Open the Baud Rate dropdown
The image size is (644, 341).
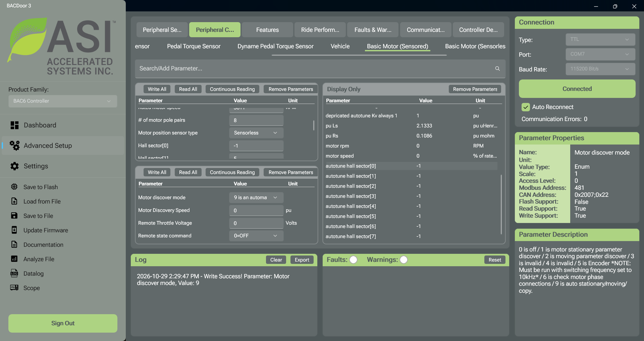[x=600, y=69]
